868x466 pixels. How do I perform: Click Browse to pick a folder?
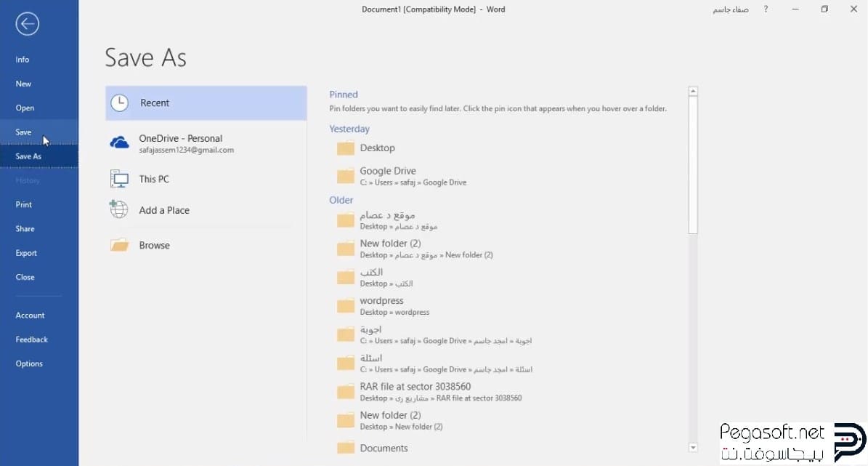206,245
